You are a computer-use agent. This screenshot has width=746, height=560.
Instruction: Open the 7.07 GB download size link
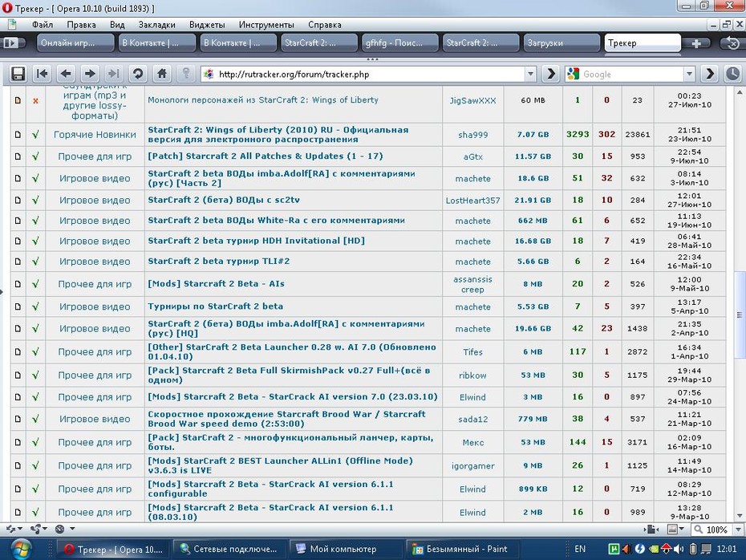pyautogui.click(x=533, y=135)
